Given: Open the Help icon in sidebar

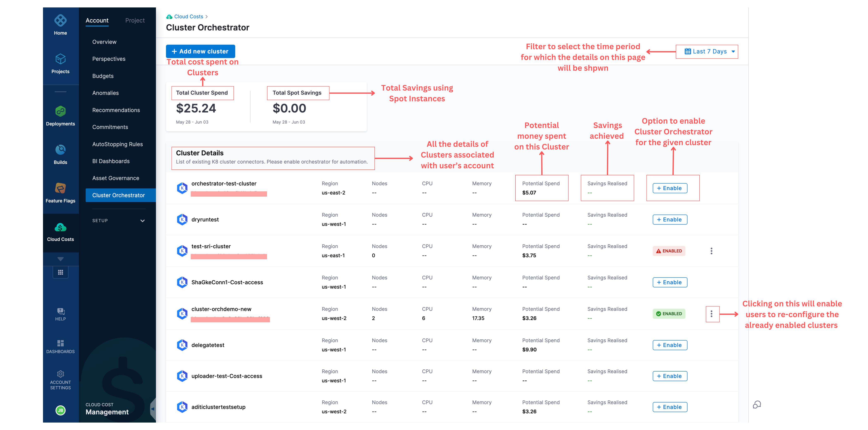Looking at the screenshot, I should (60, 311).
